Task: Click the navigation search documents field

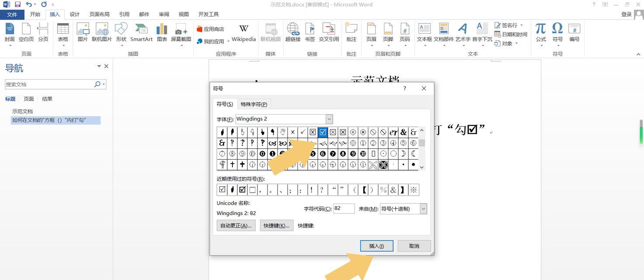Action: [49, 84]
